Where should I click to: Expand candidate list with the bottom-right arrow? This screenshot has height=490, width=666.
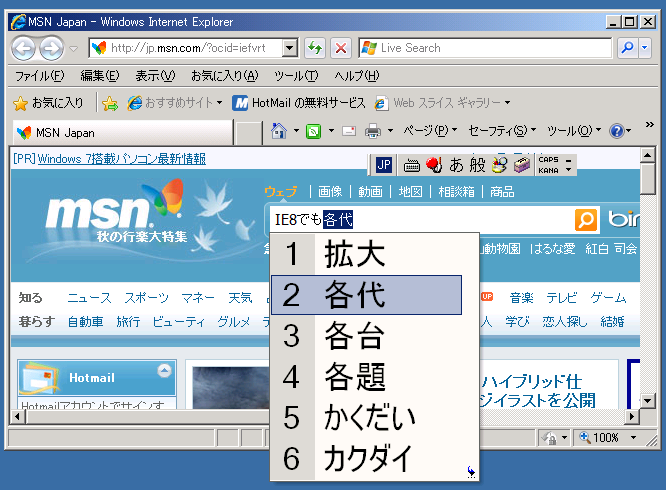pos(471,472)
